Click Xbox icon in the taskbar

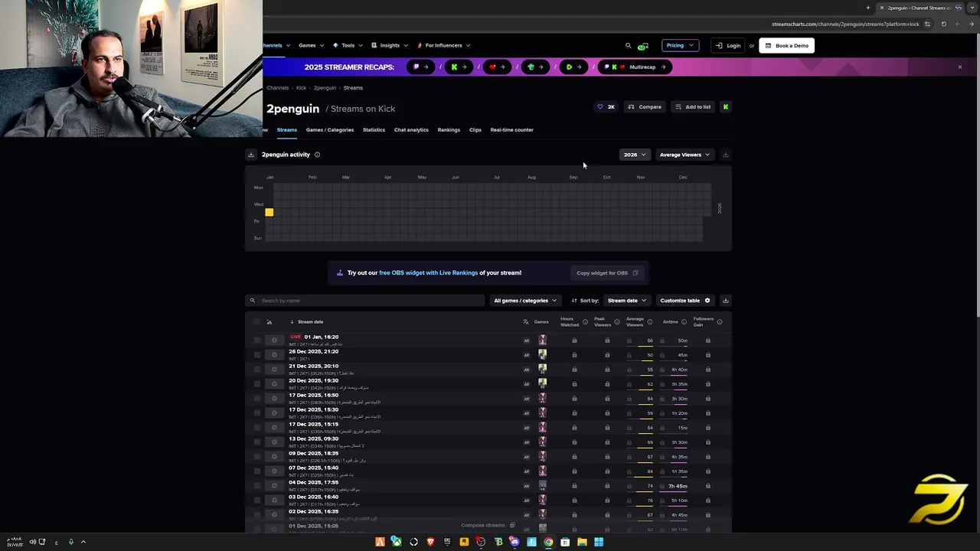(x=397, y=542)
